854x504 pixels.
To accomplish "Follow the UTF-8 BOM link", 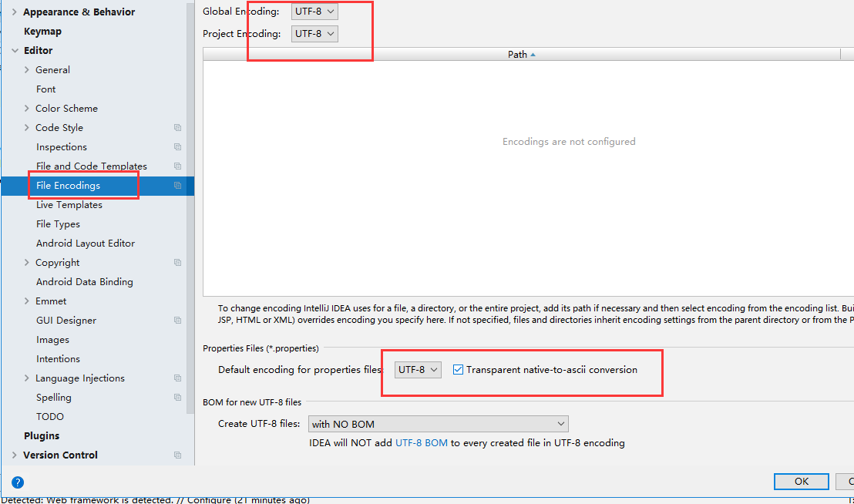I will tap(421, 442).
